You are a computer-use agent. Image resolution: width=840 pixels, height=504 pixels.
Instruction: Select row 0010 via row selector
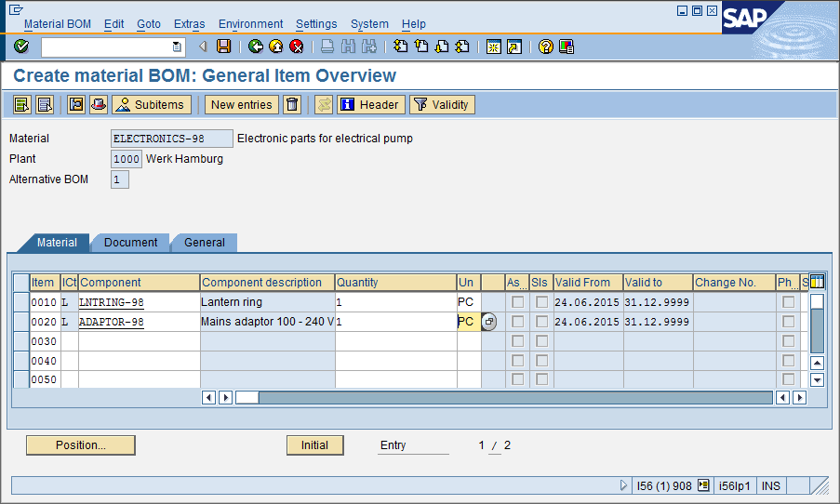pos(20,302)
